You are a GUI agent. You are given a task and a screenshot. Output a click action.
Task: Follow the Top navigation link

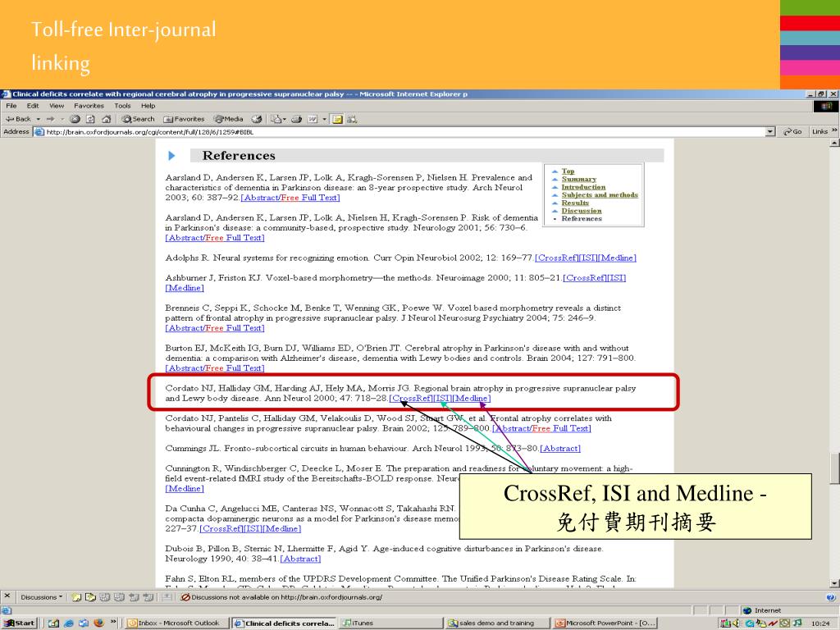(568, 171)
